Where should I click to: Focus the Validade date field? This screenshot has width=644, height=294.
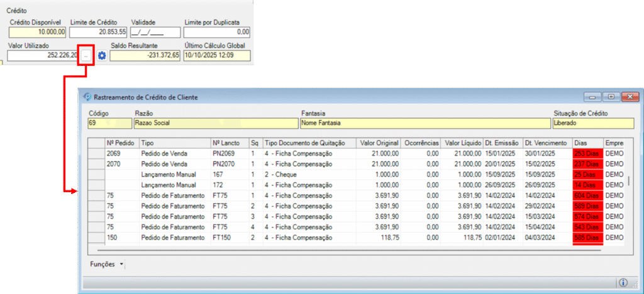coord(146,31)
